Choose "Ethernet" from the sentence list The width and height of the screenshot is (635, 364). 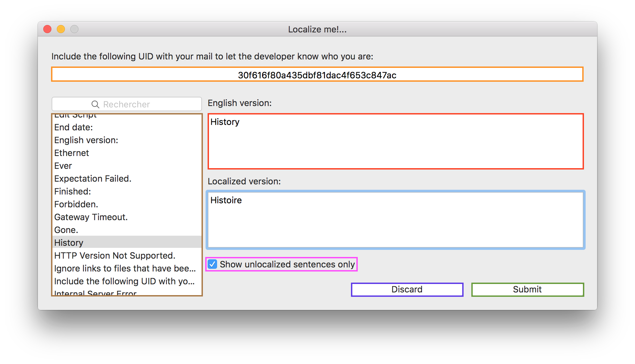pyautogui.click(x=72, y=153)
